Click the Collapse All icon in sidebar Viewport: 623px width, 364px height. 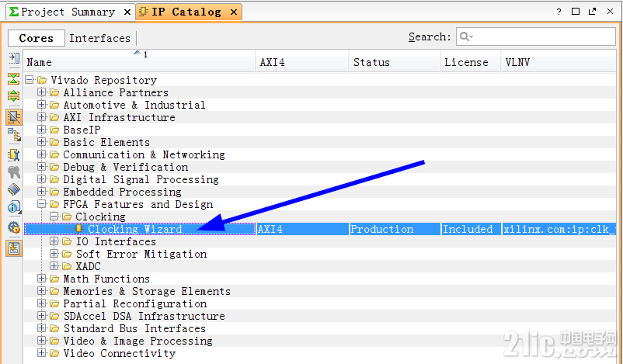[x=14, y=78]
